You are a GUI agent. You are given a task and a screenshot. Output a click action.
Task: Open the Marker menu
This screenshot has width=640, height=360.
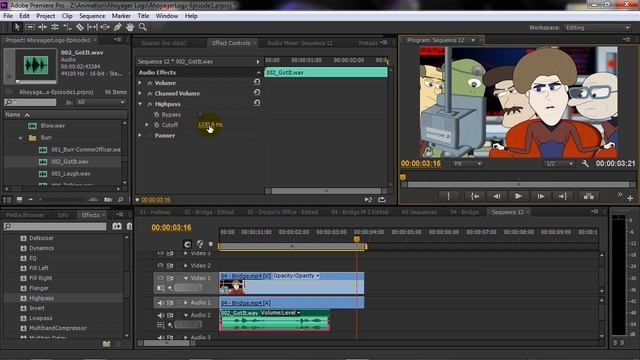121,16
